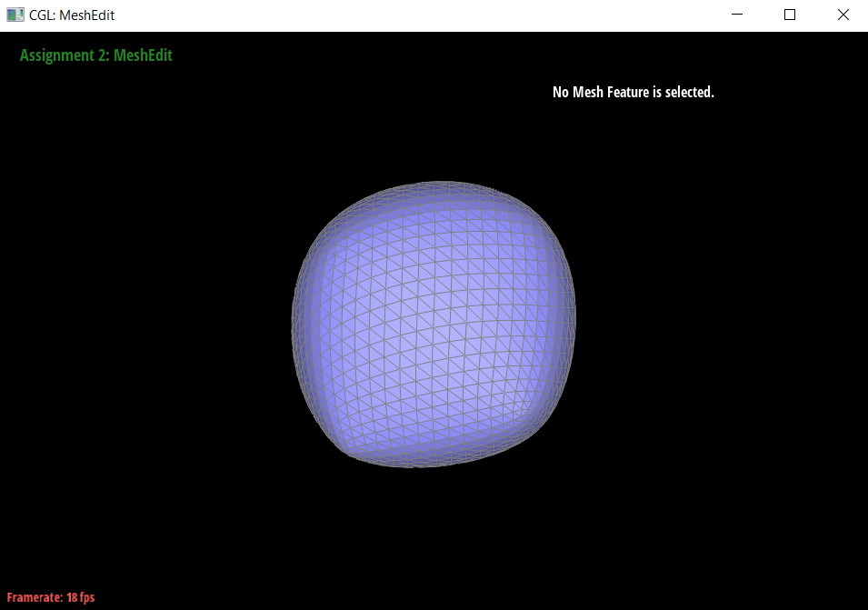Viewport: 868px width, 610px height.
Task: Minimize the MeshEdit window
Action: pos(737,15)
